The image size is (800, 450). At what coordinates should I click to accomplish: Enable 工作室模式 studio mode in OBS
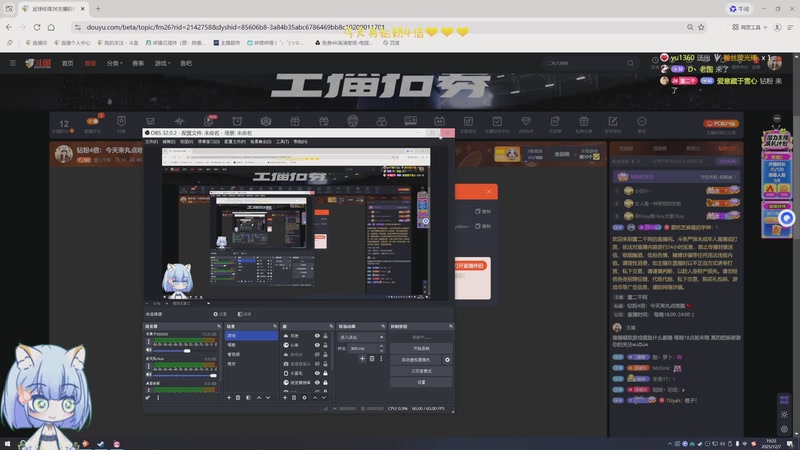(x=421, y=371)
